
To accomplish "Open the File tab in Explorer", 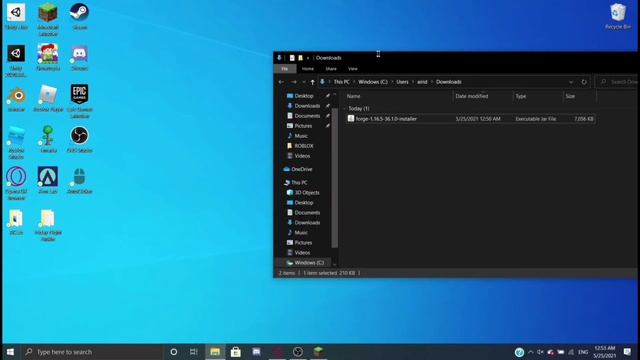I will tap(284, 69).
